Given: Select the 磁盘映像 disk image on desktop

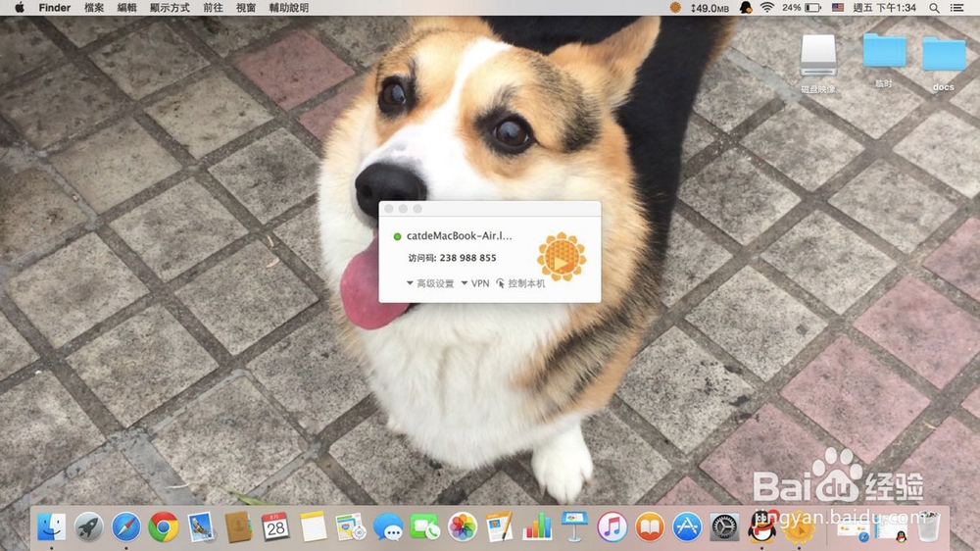Looking at the screenshot, I should (x=818, y=63).
